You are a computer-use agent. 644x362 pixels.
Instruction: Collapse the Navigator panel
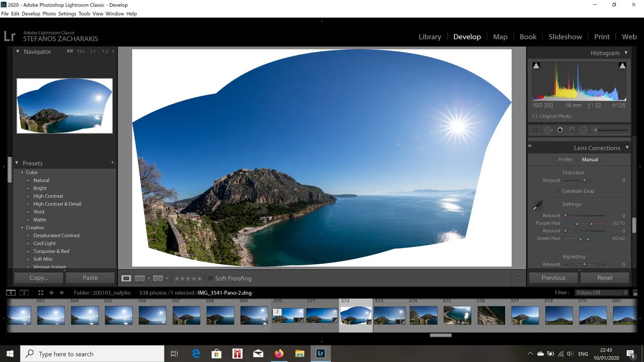point(18,51)
